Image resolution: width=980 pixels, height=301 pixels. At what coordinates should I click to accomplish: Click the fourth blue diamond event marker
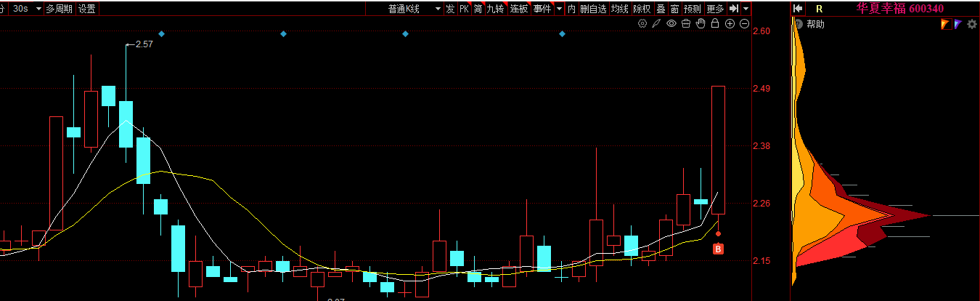click(x=562, y=33)
